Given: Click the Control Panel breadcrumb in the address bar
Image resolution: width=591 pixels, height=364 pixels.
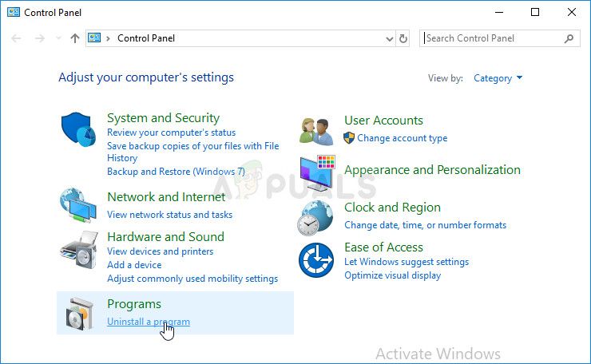Looking at the screenshot, I should [146, 38].
